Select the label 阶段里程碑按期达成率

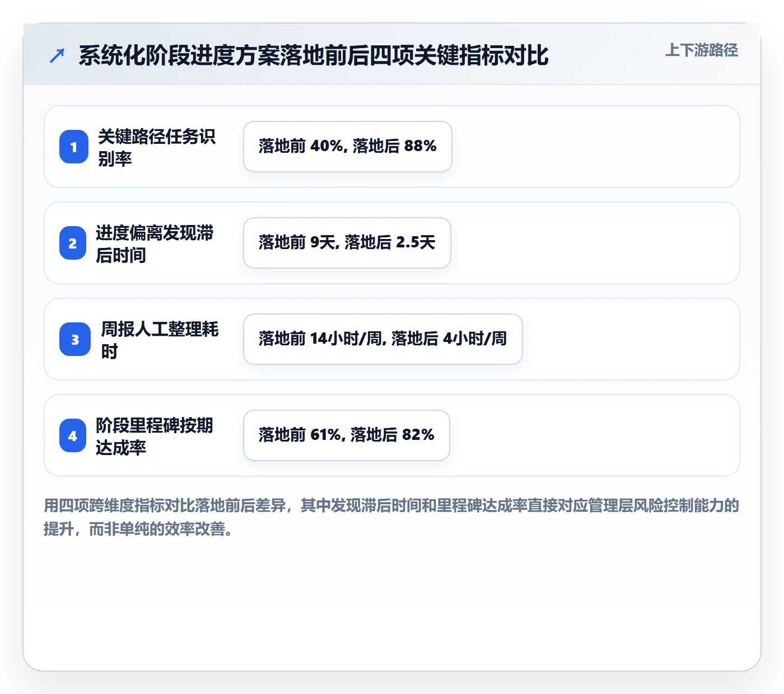[155, 436]
